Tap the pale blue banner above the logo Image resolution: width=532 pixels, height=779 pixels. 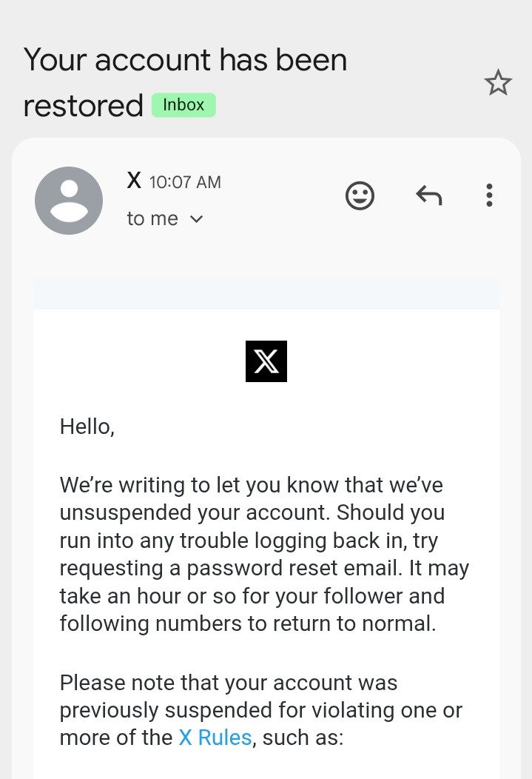click(x=266, y=294)
